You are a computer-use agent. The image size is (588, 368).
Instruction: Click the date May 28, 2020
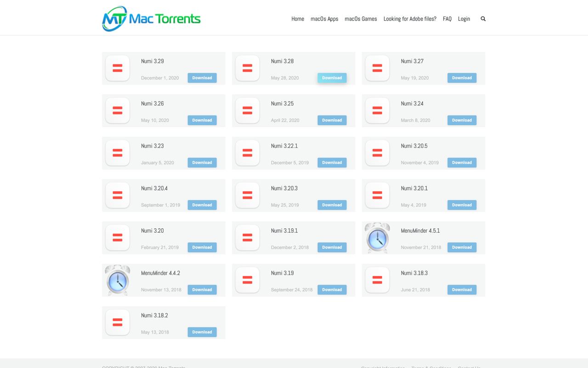285,78
